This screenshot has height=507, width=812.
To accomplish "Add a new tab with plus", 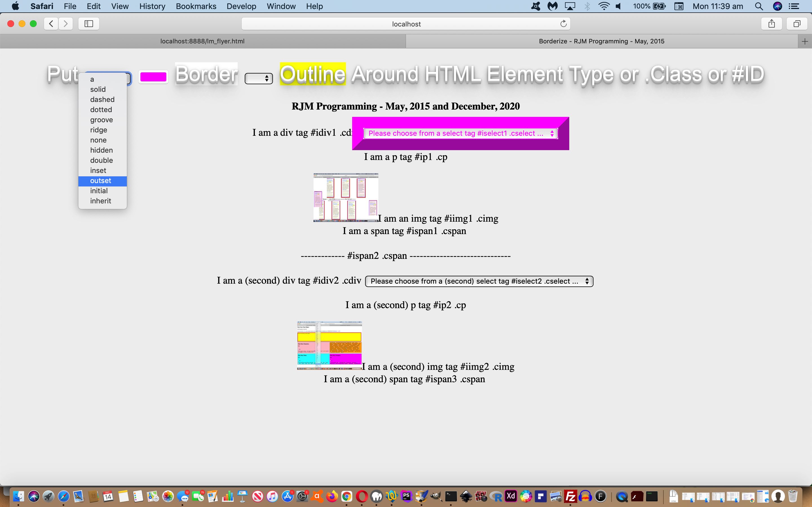I will tap(805, 41).
